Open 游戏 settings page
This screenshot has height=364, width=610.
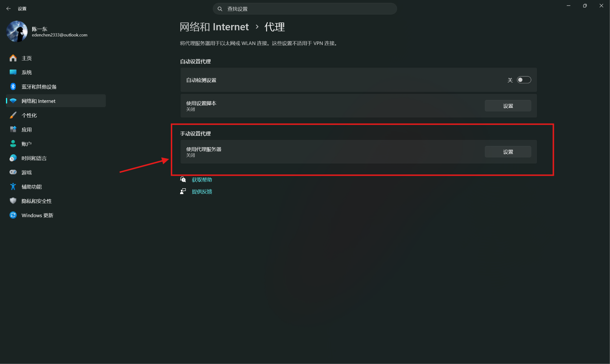coord(56,172)
